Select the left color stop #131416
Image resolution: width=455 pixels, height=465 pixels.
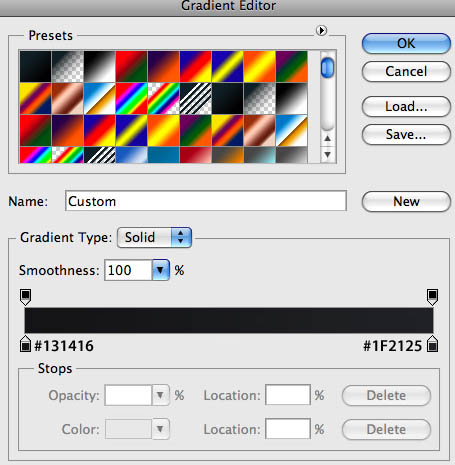click(26, 344)
